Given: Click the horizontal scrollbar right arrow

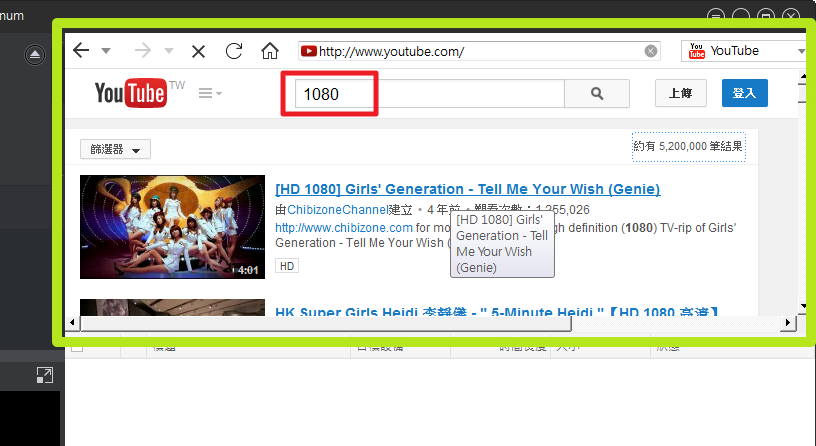Looking at the screenshot, I should (788, 323).
